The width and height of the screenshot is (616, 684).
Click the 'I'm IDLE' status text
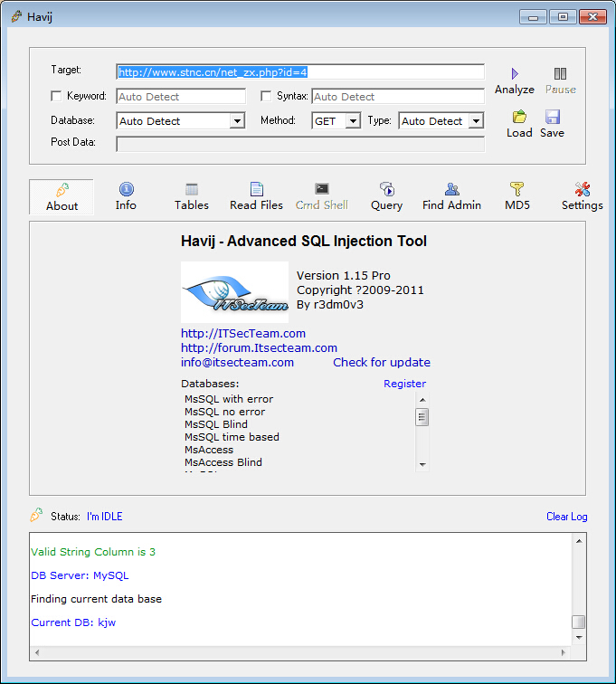click(105, 517)
